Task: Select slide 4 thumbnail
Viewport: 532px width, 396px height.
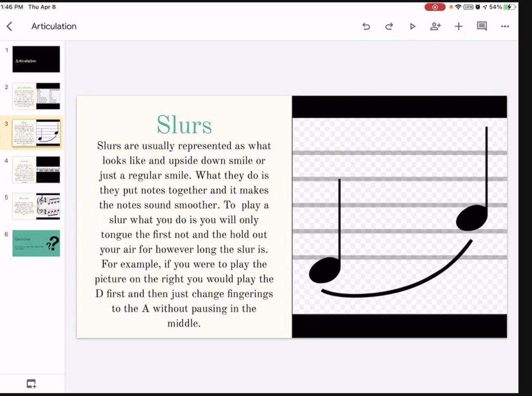Action: 36,169
